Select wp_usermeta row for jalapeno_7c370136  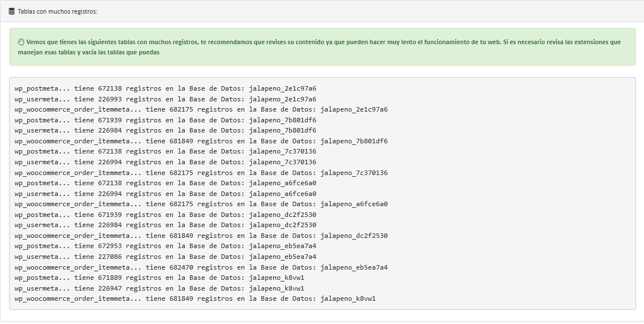[x=166, y=162]
